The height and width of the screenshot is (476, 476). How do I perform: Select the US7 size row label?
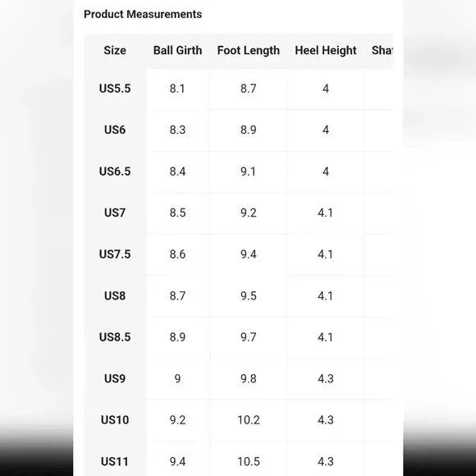[115, 213]
